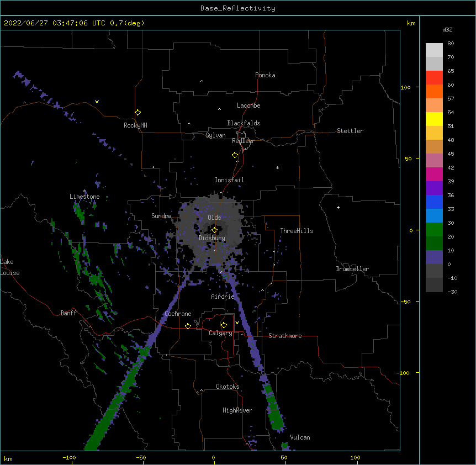Click the Base_Reflectivity title text
Screen dimensions: 476x465
[x=238, y=8]
